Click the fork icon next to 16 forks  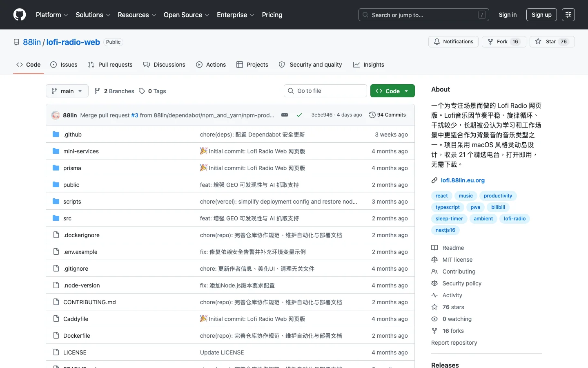(x=434, y=331)
